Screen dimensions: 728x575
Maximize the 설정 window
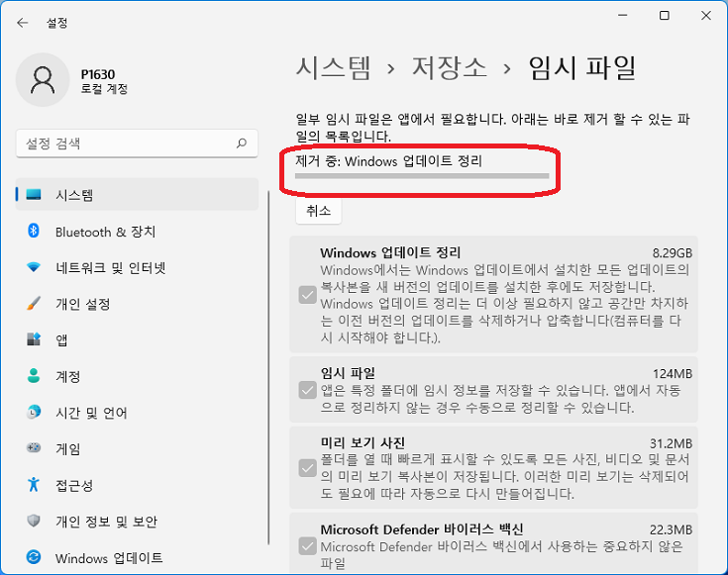coord(665,15)
